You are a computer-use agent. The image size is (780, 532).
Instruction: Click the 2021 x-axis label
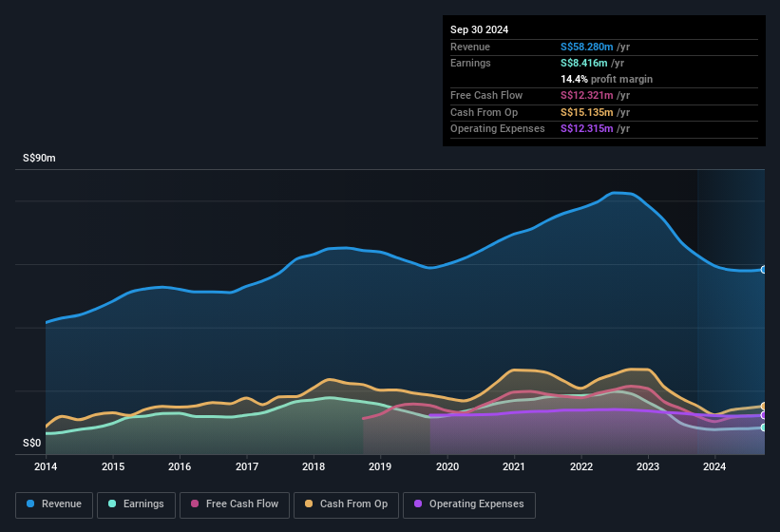pyautogui.click(x=514, y=466)
